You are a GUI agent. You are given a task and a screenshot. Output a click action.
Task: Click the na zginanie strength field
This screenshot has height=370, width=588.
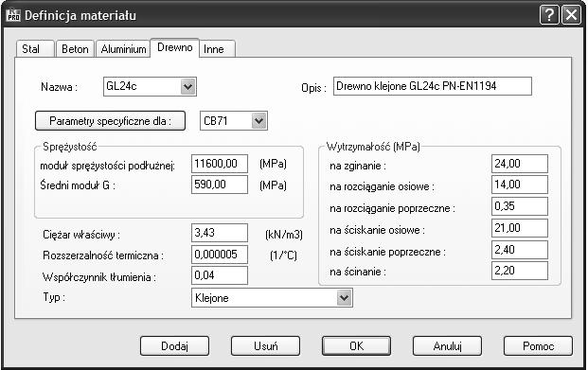click(x=520, y=164)
